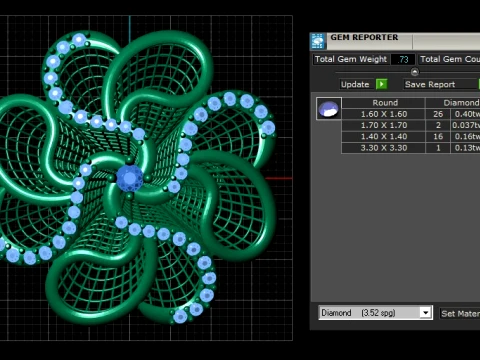480x360 pixels.
Task: Click the 0.40tw weight cell
Action: tap(466, 114)
